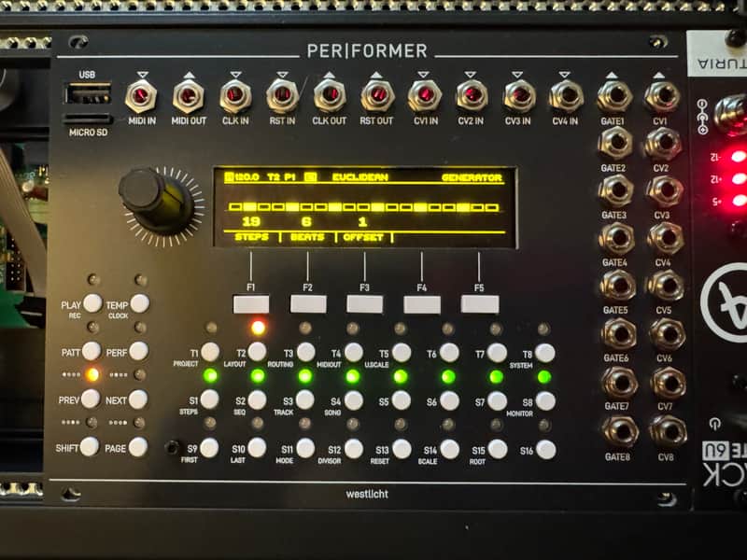Viewport: 747px width, 560px height.
Task: Toggle step S7 button
Action: click(498, 401)
